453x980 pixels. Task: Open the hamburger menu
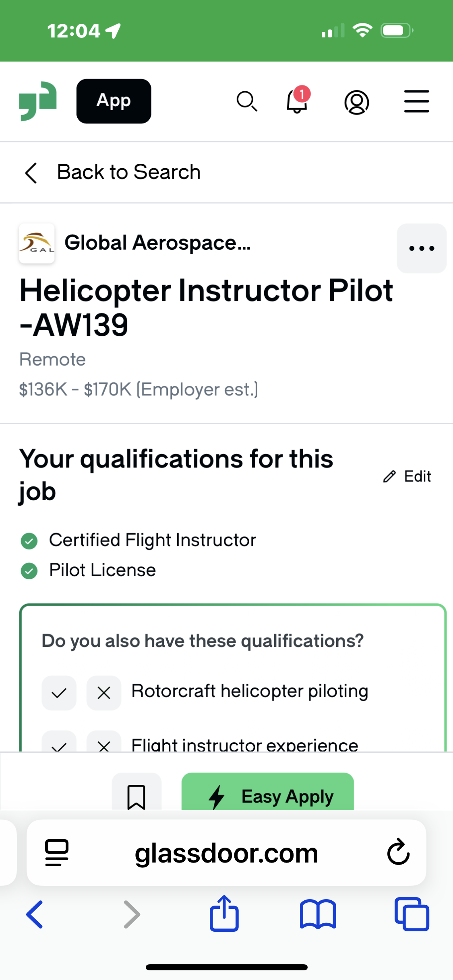click(x=416, y=101)
